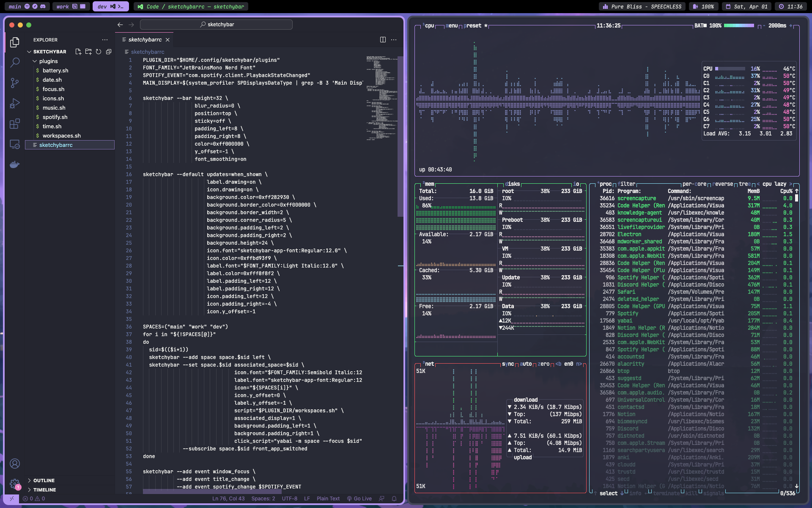Open the btop menu
Viewport: 812px width, 508px height.
pyautogui.click(x=451, y=26)
